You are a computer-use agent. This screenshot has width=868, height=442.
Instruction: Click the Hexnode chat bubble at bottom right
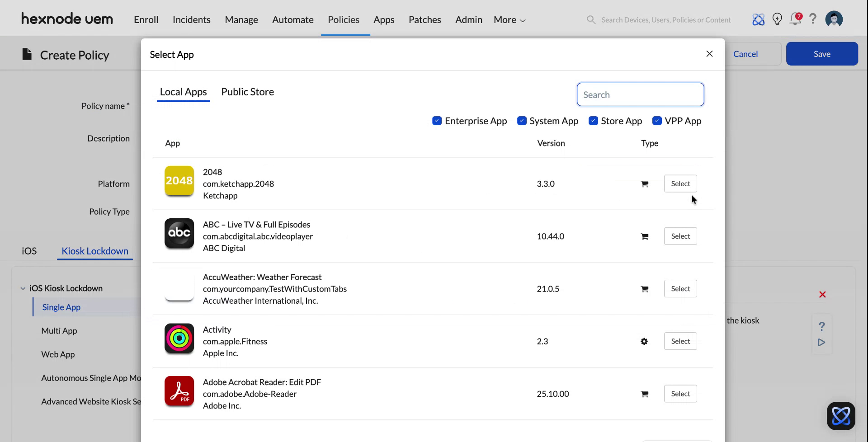point(841,416)
